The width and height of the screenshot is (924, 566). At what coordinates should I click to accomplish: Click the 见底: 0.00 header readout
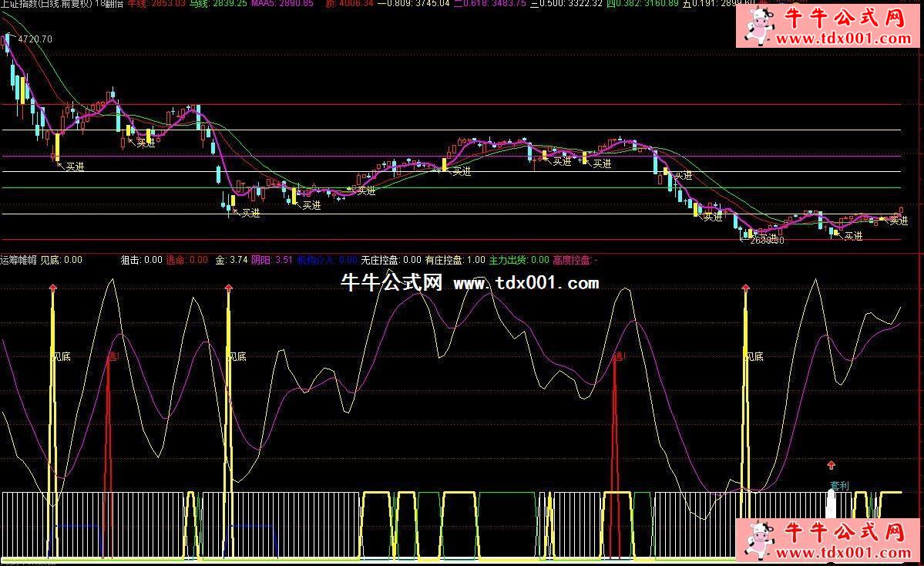[x=62, y=260]
